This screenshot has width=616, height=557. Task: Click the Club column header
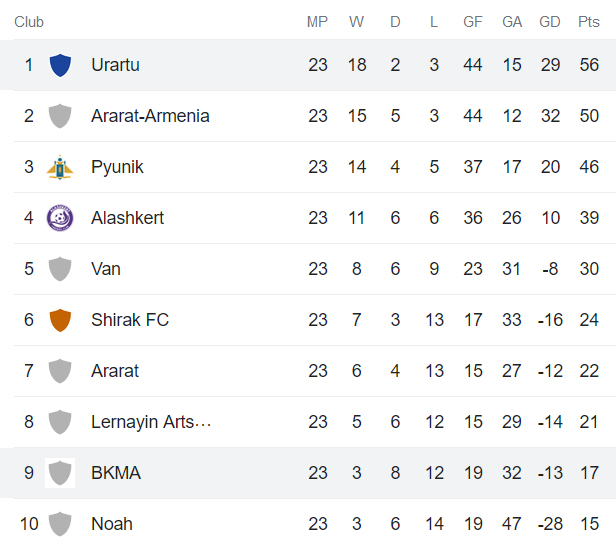coord(29,22)
